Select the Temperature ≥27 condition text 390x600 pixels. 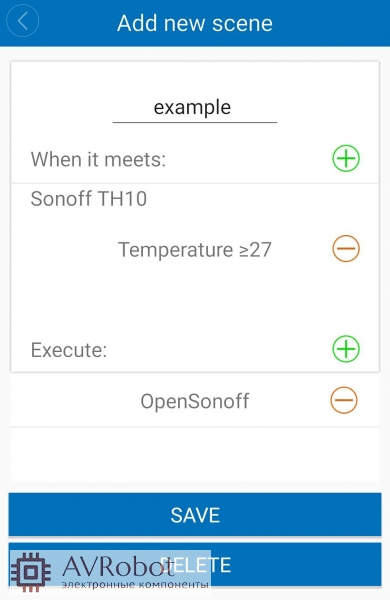[x=194, y=249]
